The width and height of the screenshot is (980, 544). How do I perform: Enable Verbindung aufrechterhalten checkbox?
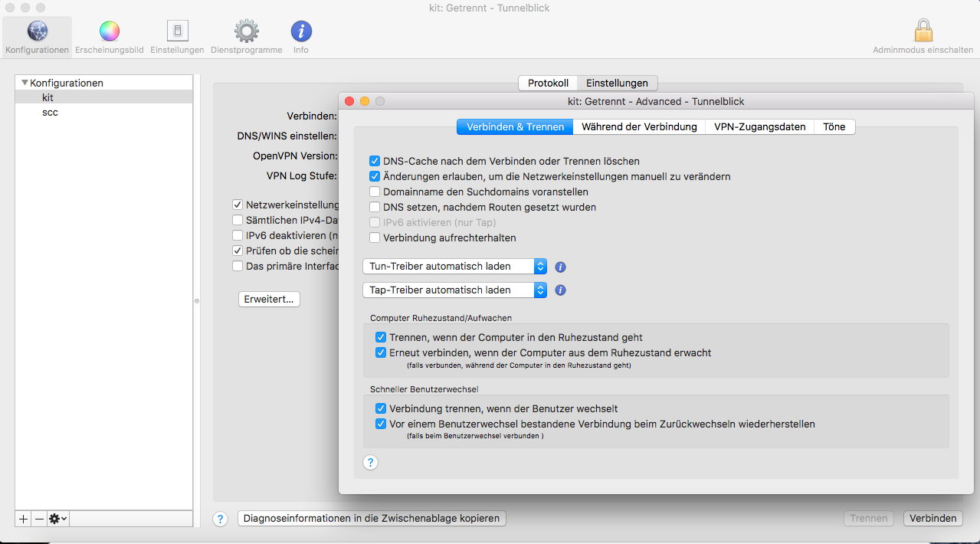[x=375, y=238]
